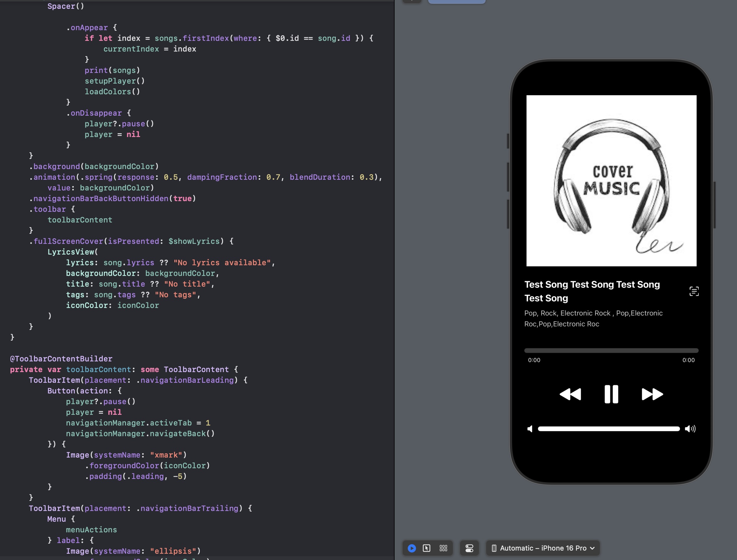Click the selected blue preview tab
The width and height of the screenshot is (737, 560).
(456, 1)
